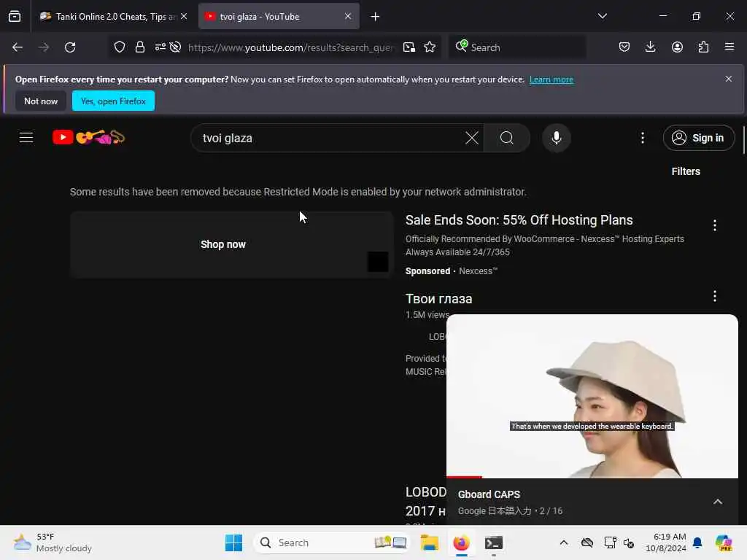
Task: Open Copilot preview icon in taskbar
Action: 724,542
